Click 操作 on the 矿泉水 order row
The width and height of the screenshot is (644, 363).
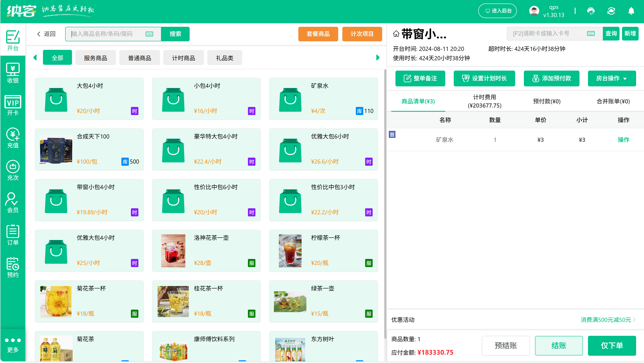click(624, 140)
